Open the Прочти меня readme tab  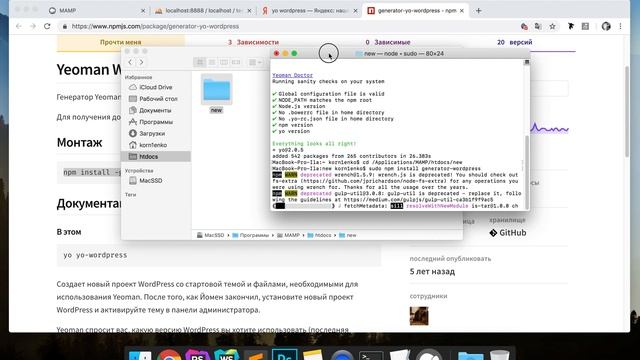121,42
